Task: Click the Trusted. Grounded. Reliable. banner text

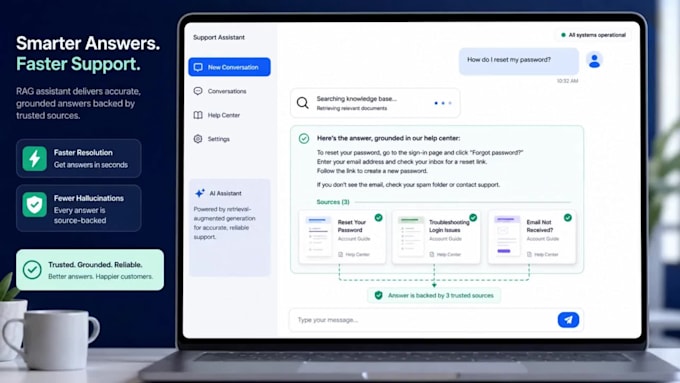Action: click(95, 265)
